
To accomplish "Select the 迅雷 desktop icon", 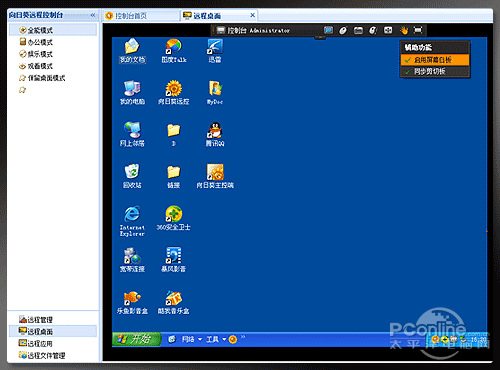I will click(215, 51).
